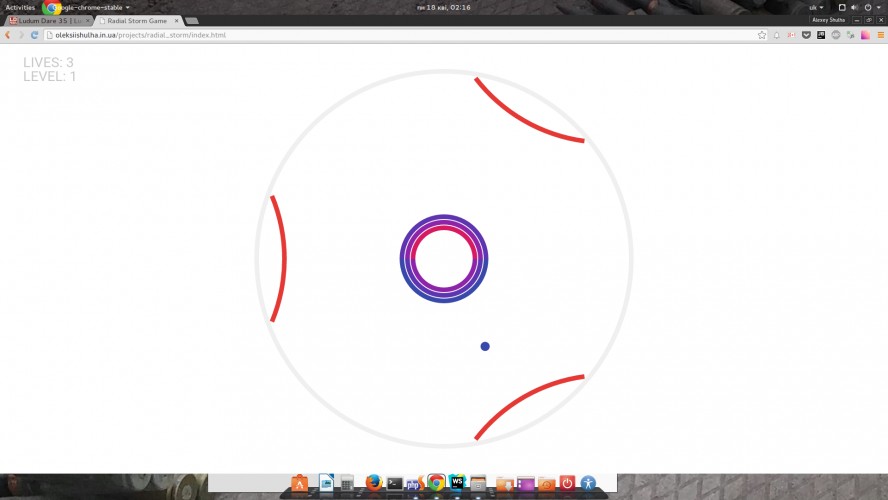Click the Alexey Shulha profile button
Screen dimensions: 888x500
pyautogui.click(x=829, y=20)
